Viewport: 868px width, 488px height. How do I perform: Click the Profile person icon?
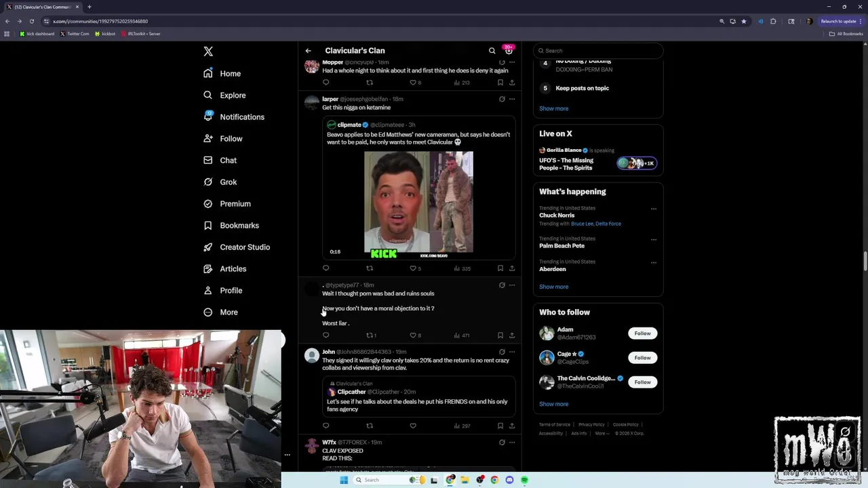coord(208,290)
